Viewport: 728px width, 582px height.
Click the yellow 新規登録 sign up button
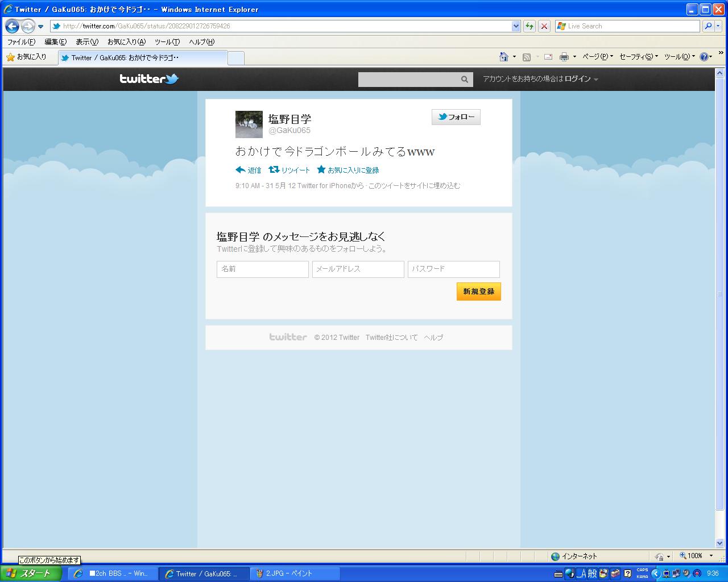(x=479, y=292)
